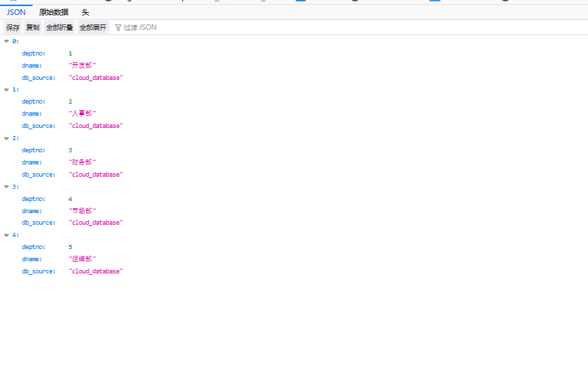
Task: Select cloud_database value of item 2
Action: point(96,175)
